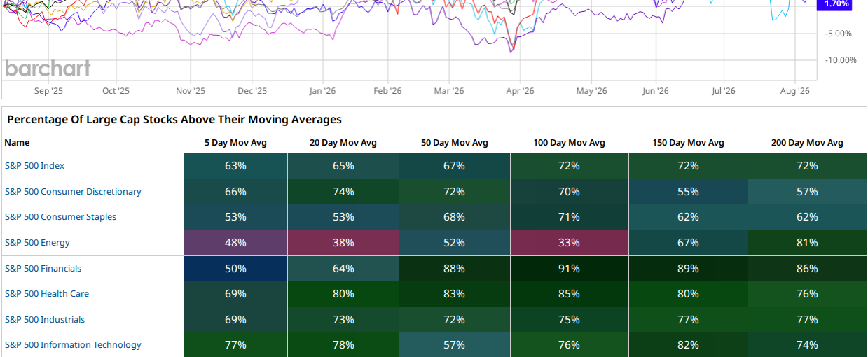Open S&P 500 Consumer Staples link

click(x=61, y=217)
